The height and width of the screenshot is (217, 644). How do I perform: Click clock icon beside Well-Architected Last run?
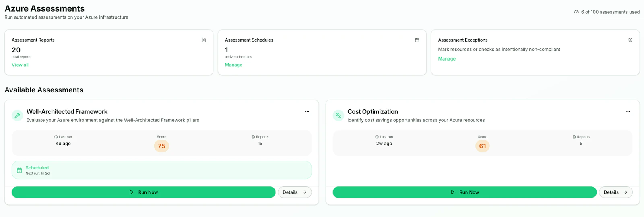click(x=56, y=137)
